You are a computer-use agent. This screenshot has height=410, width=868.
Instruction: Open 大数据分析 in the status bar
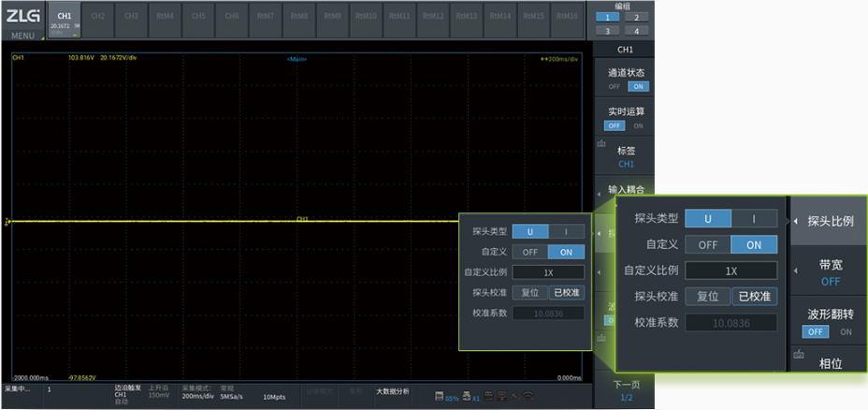pos(393,391)
